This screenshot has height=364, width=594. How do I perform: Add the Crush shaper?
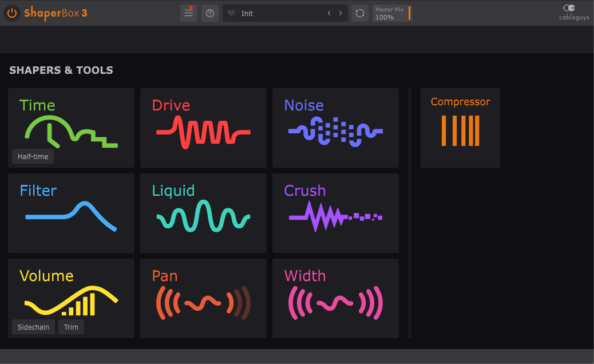coord(336,213)
